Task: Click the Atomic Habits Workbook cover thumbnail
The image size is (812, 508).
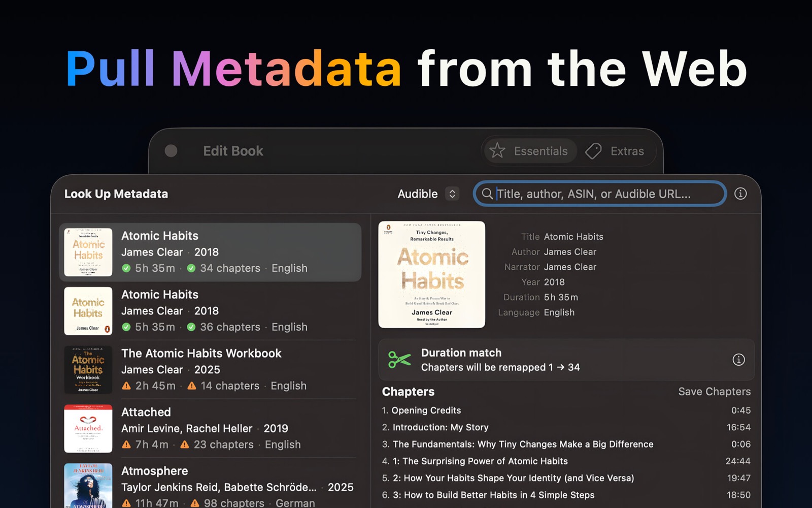Action: point(88,370)
